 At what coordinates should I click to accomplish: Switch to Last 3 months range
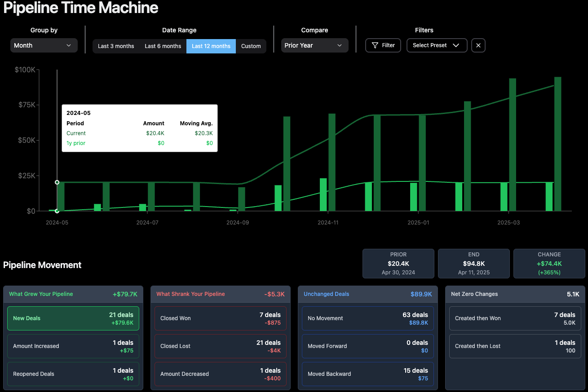click(116, 46)
